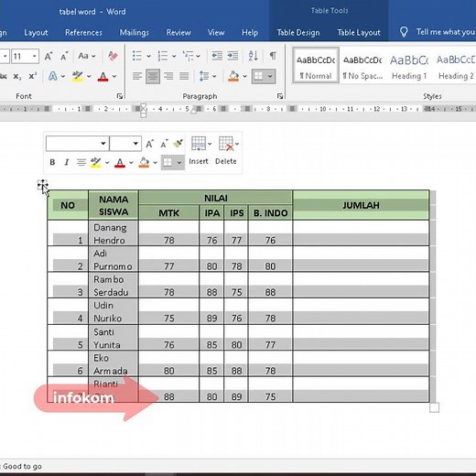Click the Line Spacing icon in ribbon
Image resolution: width=476 pixels, height=476 pixels.
(204, 76)
